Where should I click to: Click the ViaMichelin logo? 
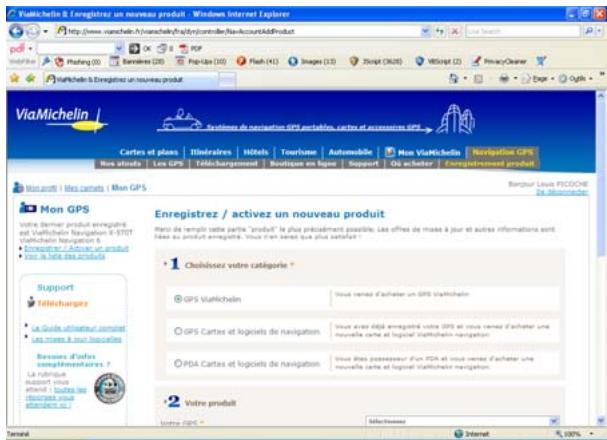click(60, 119)
